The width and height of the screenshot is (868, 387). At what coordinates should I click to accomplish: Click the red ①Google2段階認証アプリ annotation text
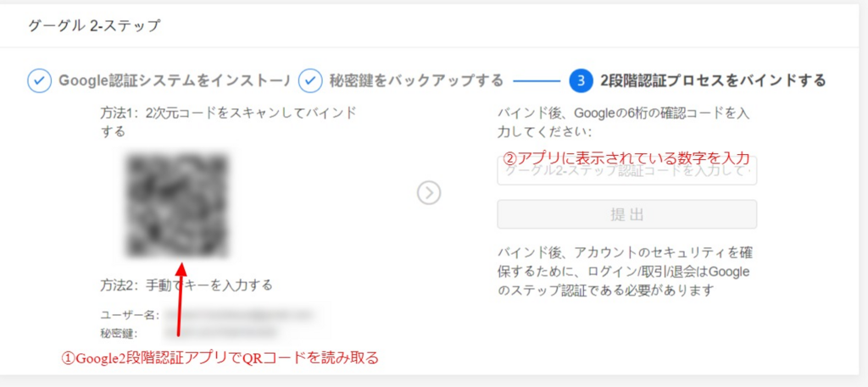click(219, 358)
